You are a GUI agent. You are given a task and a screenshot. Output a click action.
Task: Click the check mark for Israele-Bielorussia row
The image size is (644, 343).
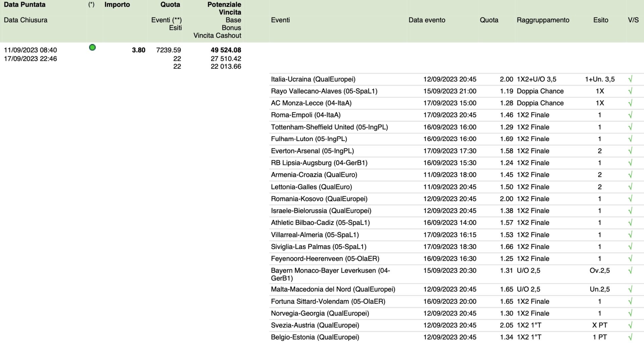coord(630,211)
